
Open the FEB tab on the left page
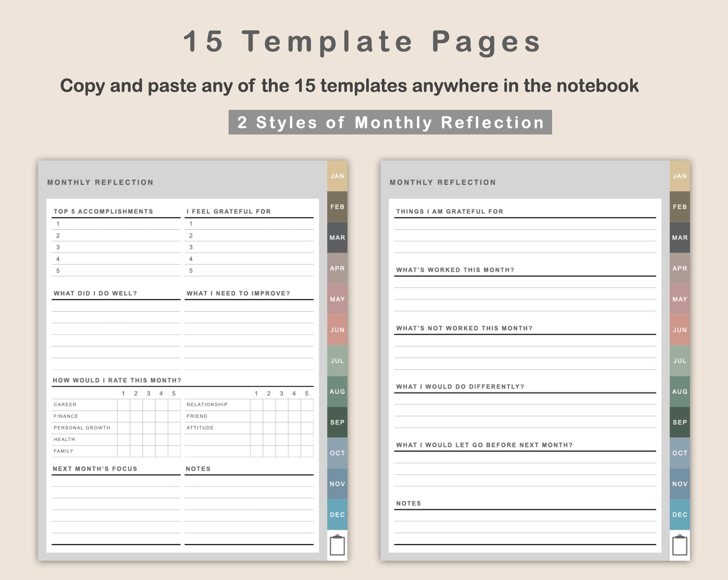337,207
